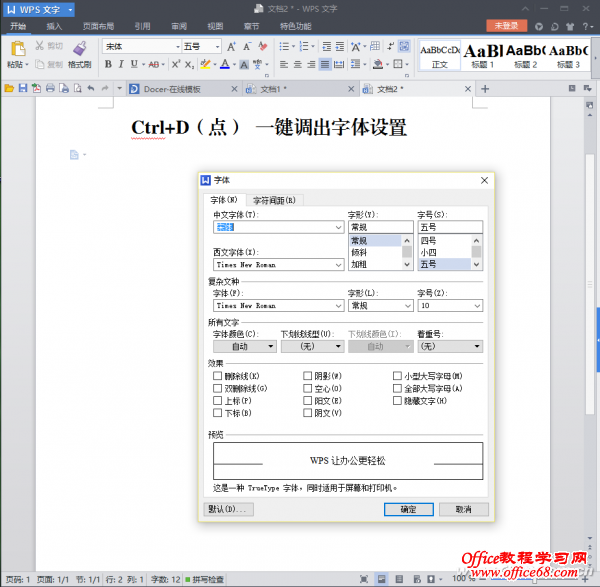Open the 页面布局 ribbon tab
This screenshot has width=600, height=587.
(x=98, y=26)
